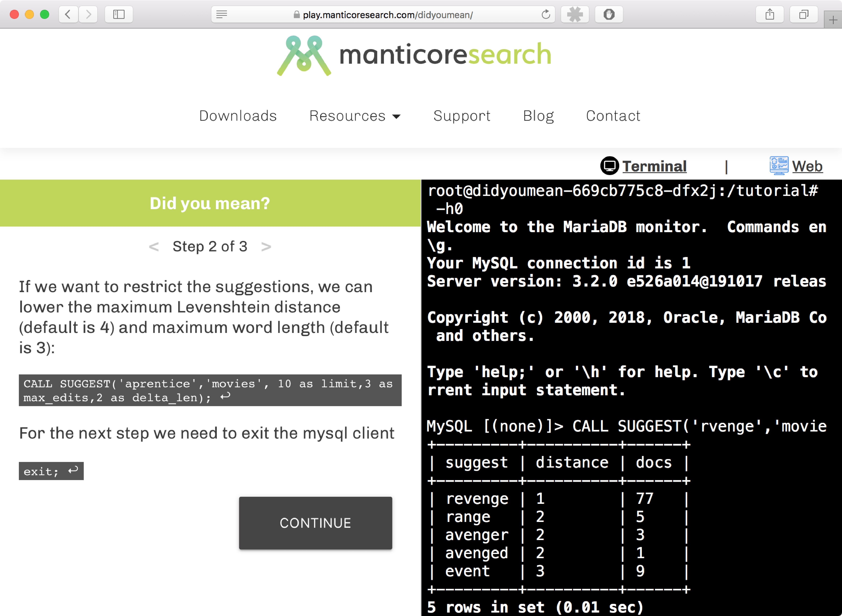The image size is (842, 616).
Task: Click the hand-shaped content blocker icon
Action: pyautogui.click(x=609, y=14)
